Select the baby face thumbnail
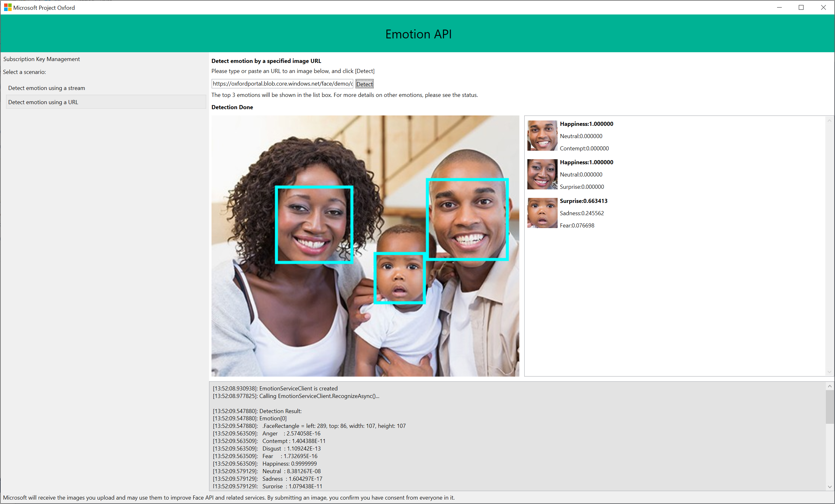 542,213
